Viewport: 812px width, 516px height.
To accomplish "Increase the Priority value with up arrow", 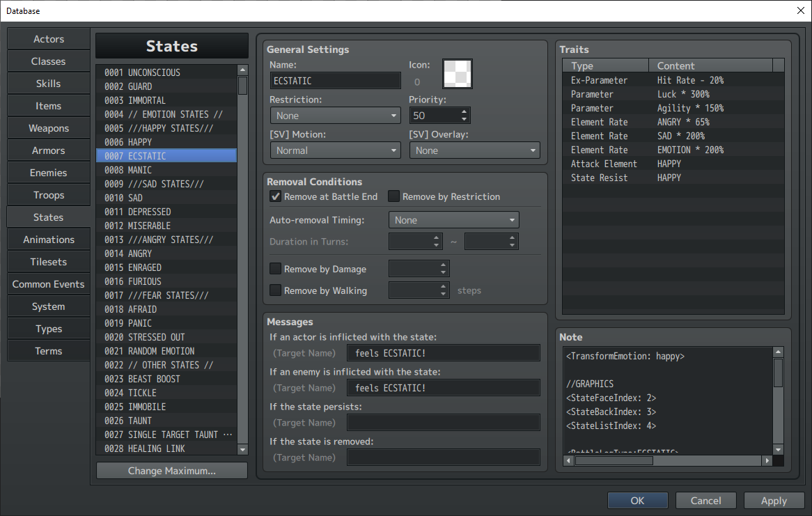I will (x=464, y=111).
